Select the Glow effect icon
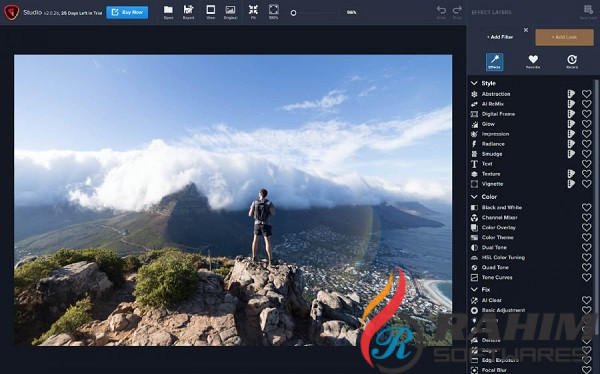The width and height of the screenshot is (600, 374). 474,124
